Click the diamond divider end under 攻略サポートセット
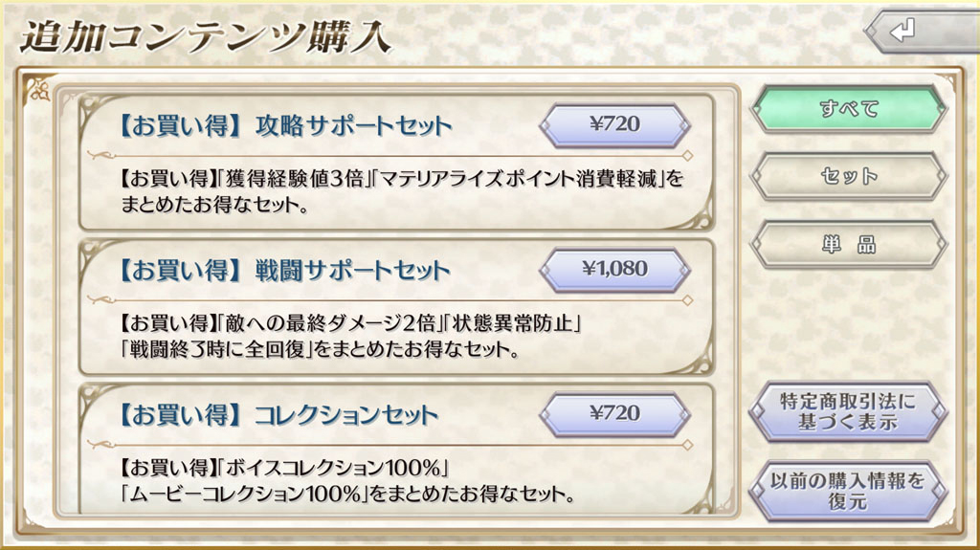Viewport: 980px width, 550px height. click(x=687, y=154)
